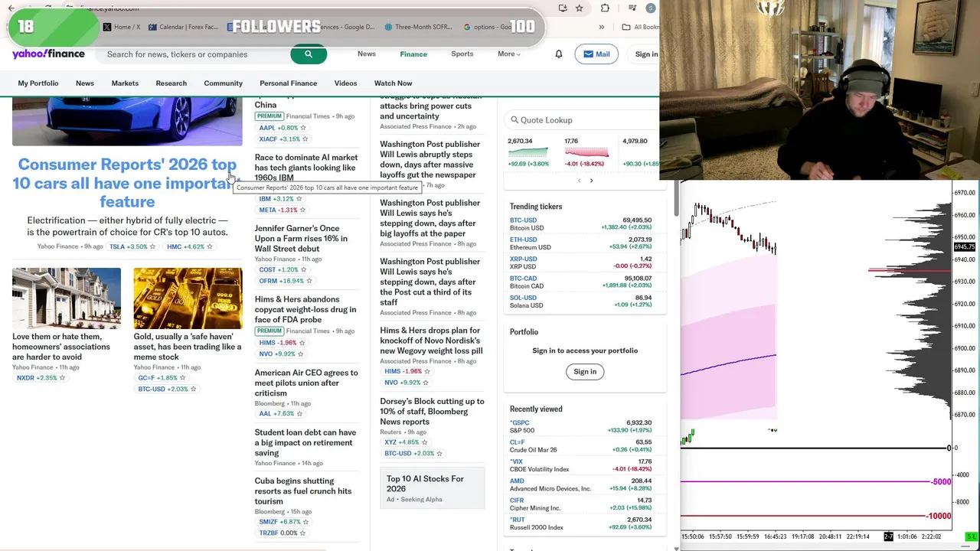Image resolution: width=980 pixels, height=551 pixels.
Task: Open the My Portfolio menu
Action: pos(38,83)
